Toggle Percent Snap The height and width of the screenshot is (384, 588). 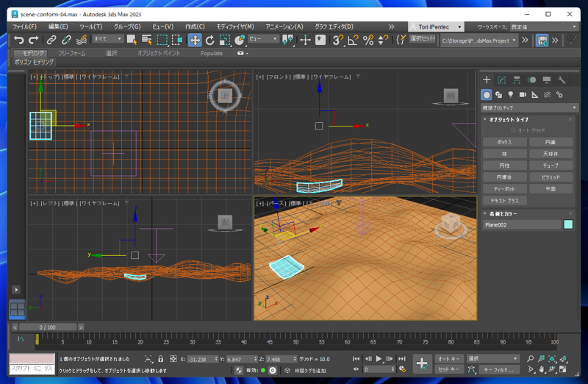[x=368, y=40]
